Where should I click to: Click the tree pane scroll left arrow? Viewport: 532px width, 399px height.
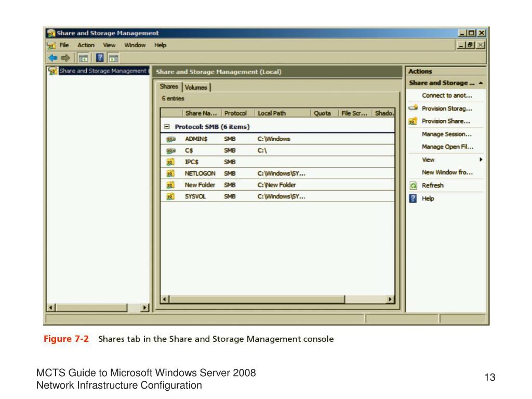click(51, 308)
